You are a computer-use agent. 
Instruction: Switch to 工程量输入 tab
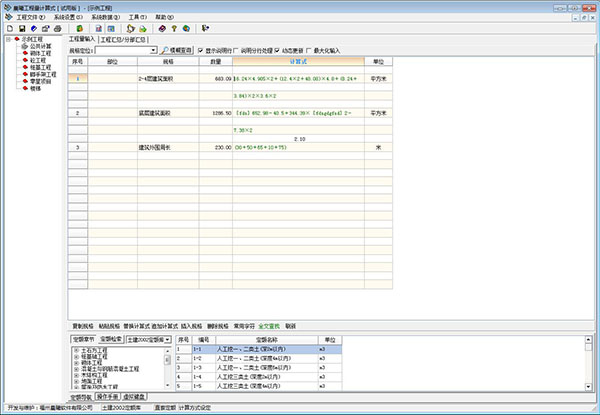[x=82, y=39]
